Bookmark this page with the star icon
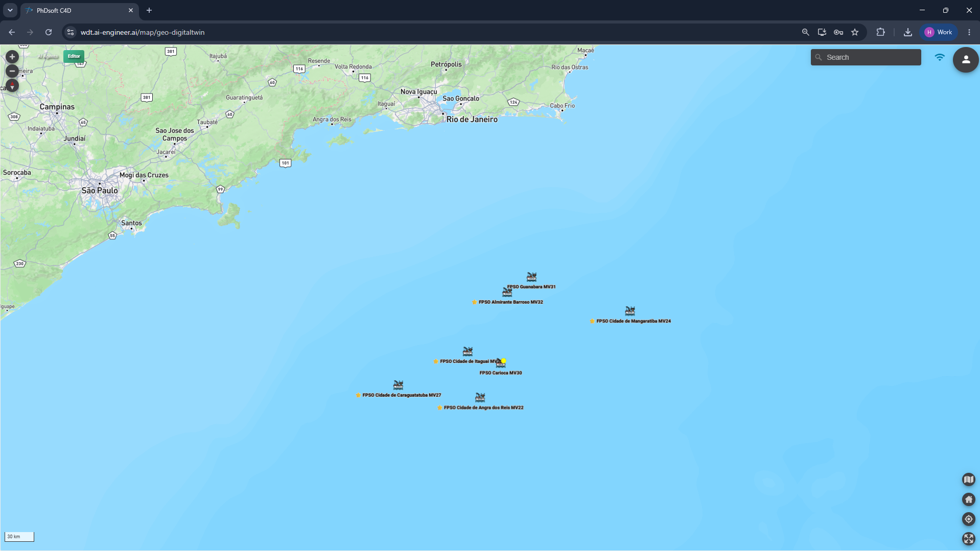The height and width of the screenshot is (551, 980). 855,32
